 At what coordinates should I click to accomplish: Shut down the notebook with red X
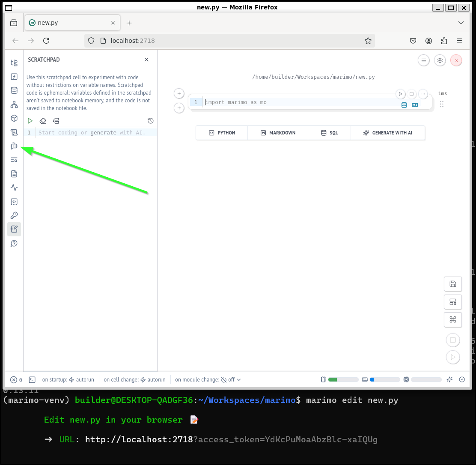(456, 60)
